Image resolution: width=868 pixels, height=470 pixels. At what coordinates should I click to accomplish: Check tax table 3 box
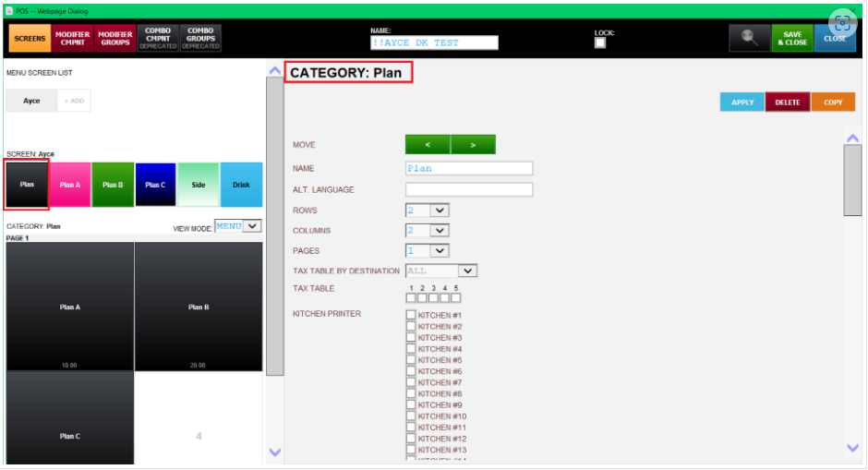tap(433, 298)
